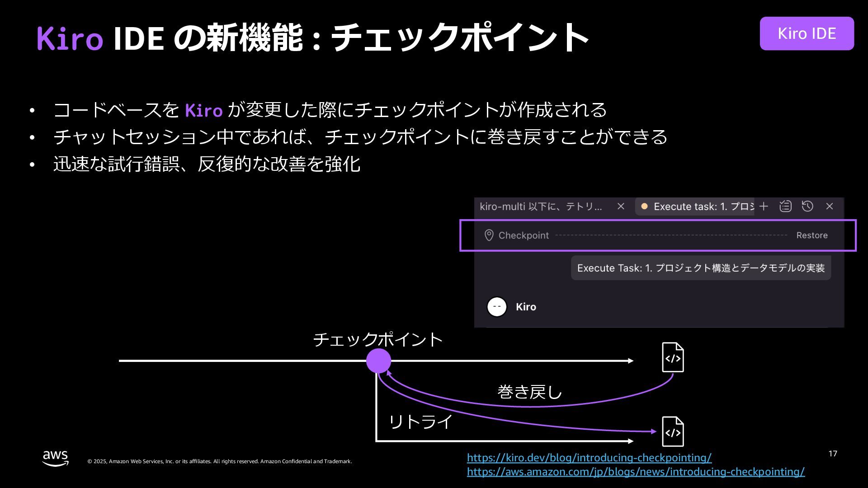This screenshot has height=488, width=868.
Task: Click the 巻き戻し rollback label
Action: pyautogui.click(x=529, y=392)
